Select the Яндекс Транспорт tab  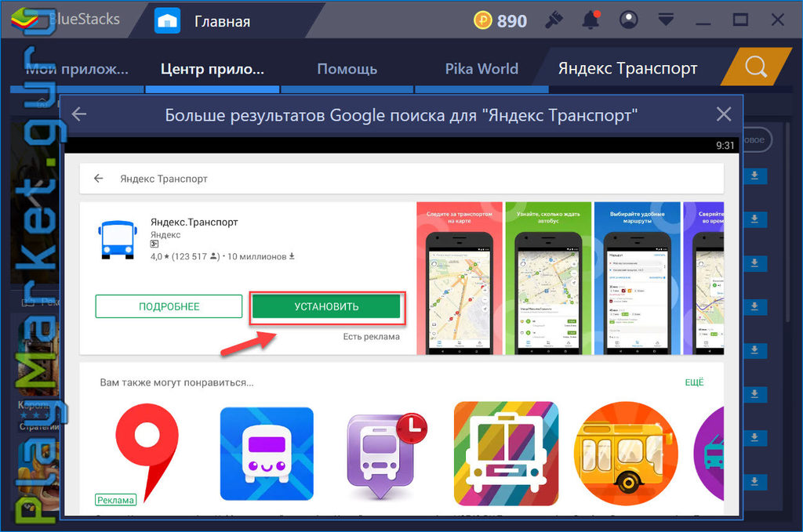(628, 68)
